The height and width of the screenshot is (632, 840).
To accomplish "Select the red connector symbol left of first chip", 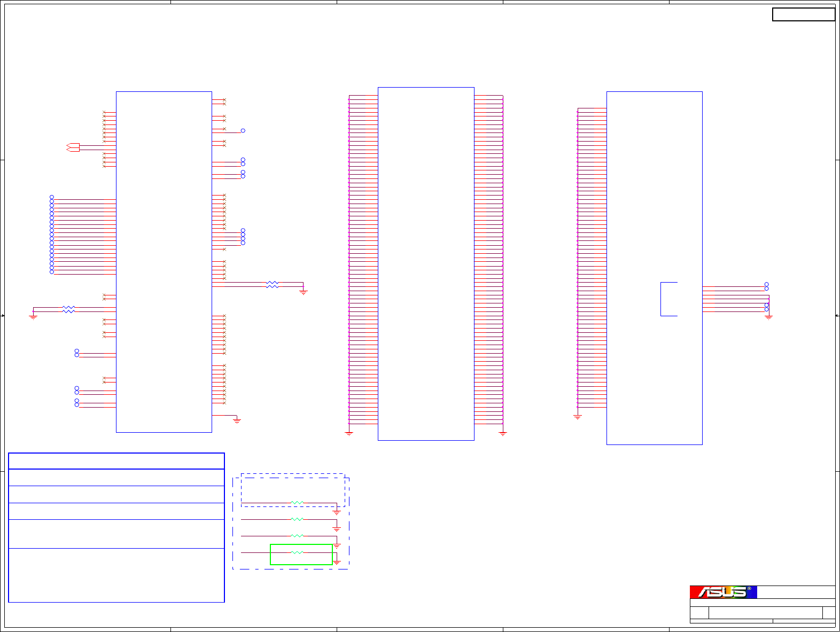I will pyautogui.click(x=73, y=147).
